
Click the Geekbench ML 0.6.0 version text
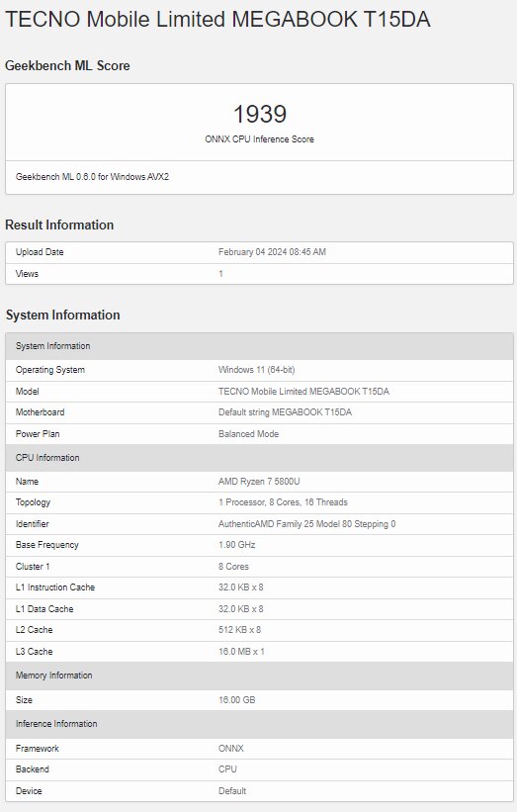92,177
